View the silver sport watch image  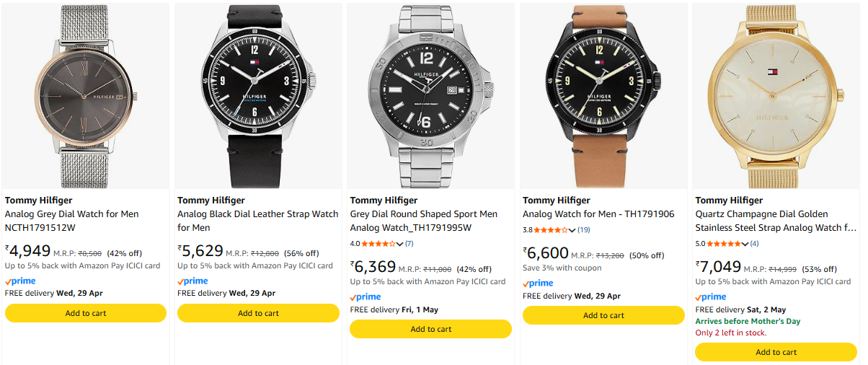430,96
